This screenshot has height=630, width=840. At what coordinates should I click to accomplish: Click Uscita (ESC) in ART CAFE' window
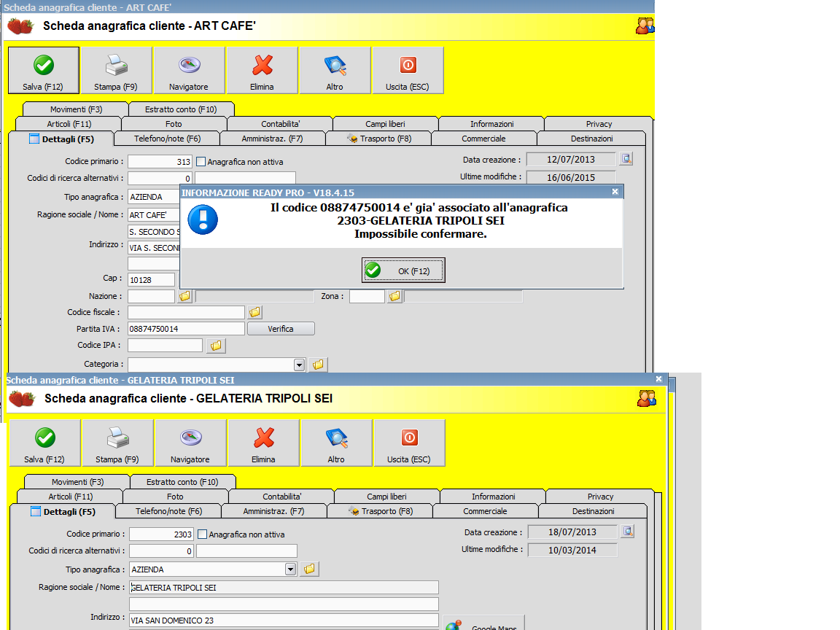pyautogui.click(x=408, y=70)
